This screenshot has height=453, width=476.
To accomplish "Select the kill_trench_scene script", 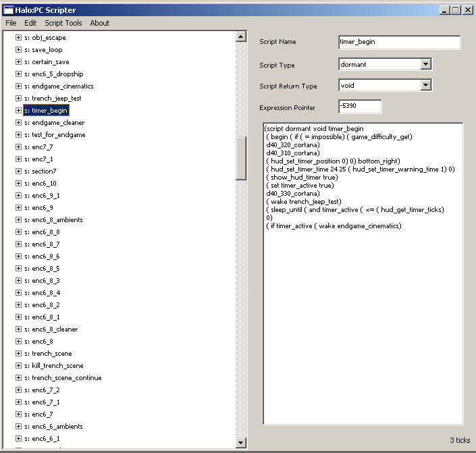I will 57,366.
